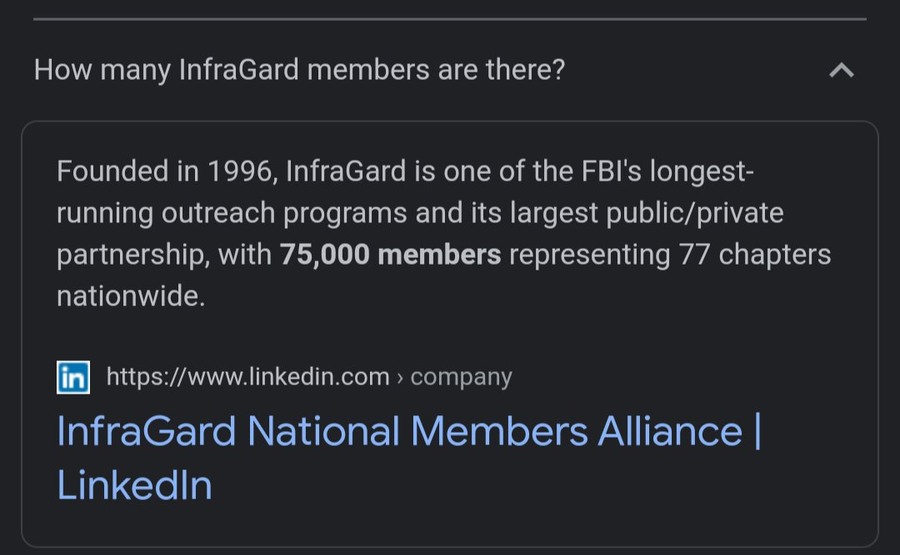Open the https://www.linkedin.com URL text
The height and width of the screenshot is (555, 900).
(x=248, y=377)
